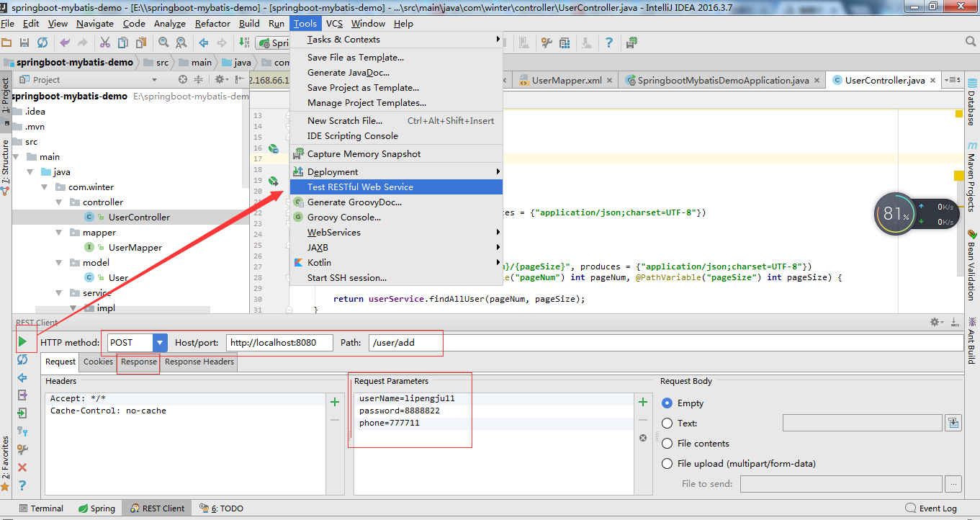Image resolution: width=980 pixels, height=520 pixels.
Task: Click the red X close icon in REST Client
Action: [22, 467]
